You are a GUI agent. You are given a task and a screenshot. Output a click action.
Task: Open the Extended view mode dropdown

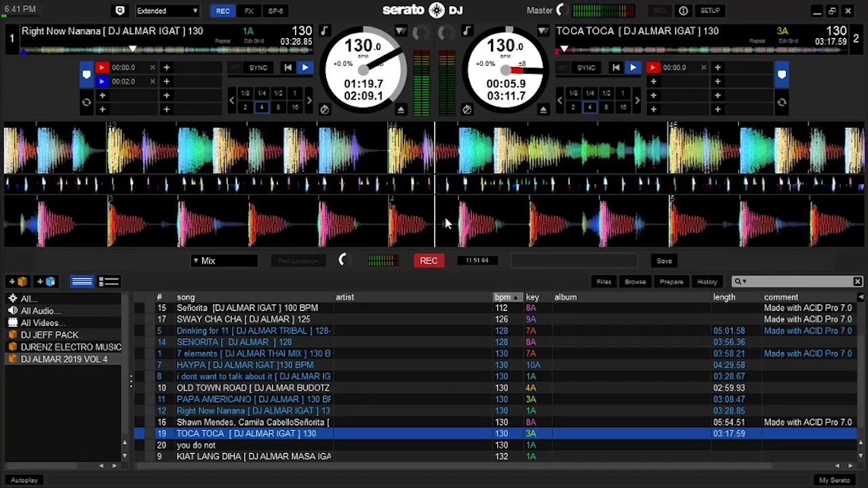point(167,11)
